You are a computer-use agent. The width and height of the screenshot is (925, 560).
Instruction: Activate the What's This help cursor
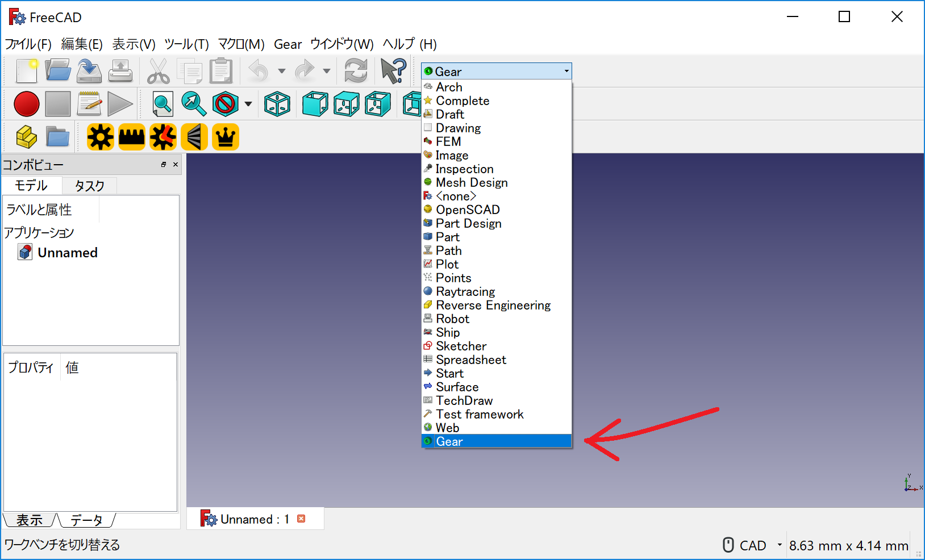(x=393, y=71)
